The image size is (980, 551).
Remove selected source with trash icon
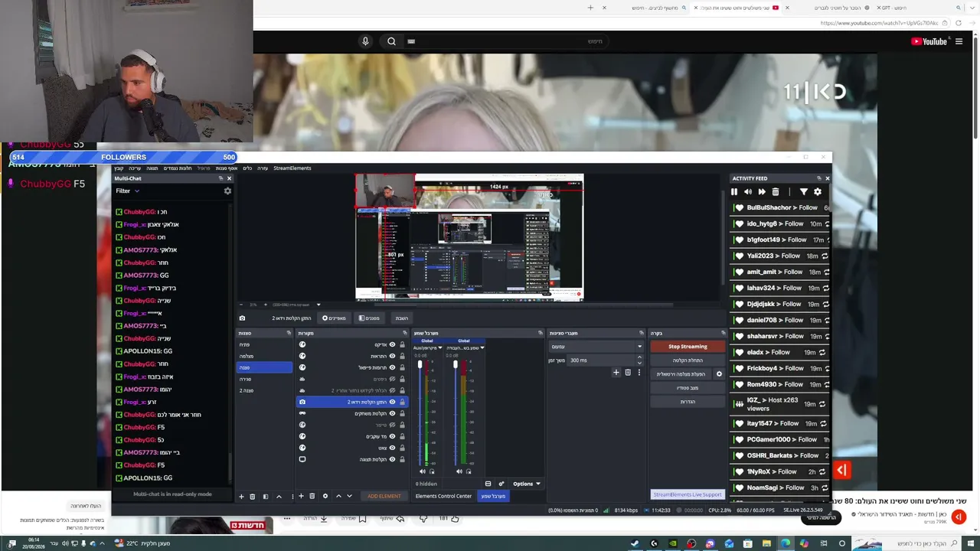(x=312, y=496)
